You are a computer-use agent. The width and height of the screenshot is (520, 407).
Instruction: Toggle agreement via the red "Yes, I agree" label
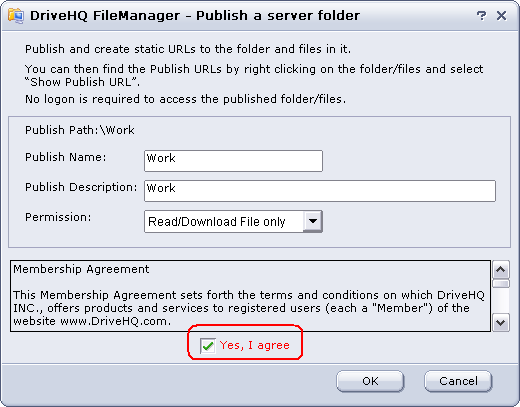pyautogui.click(x=254, y=345)
